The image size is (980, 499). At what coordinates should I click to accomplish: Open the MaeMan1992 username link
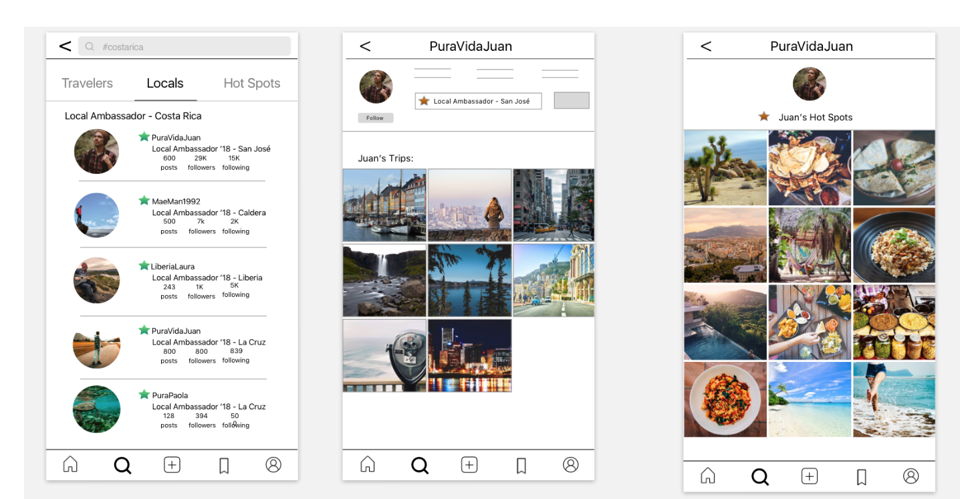(x=176, y=201)
